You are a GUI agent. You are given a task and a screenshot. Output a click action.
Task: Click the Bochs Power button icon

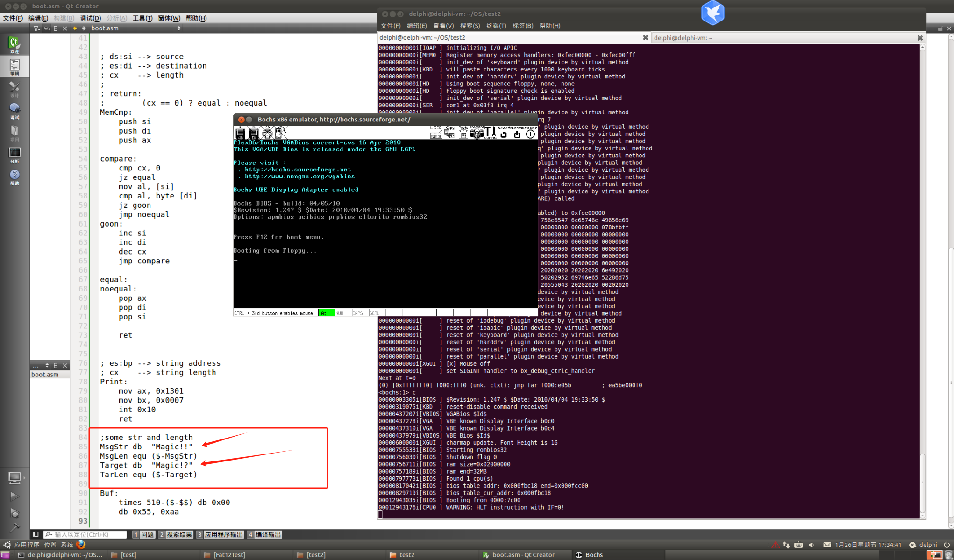point(530,134)
